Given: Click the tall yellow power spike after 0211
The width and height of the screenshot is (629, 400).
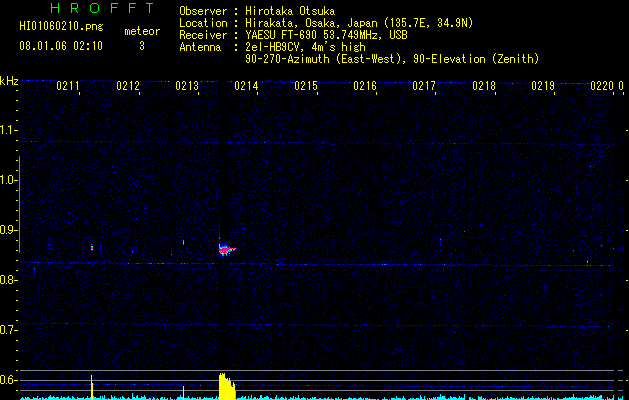Looking at the screenshot, I should tap(92, 387).
